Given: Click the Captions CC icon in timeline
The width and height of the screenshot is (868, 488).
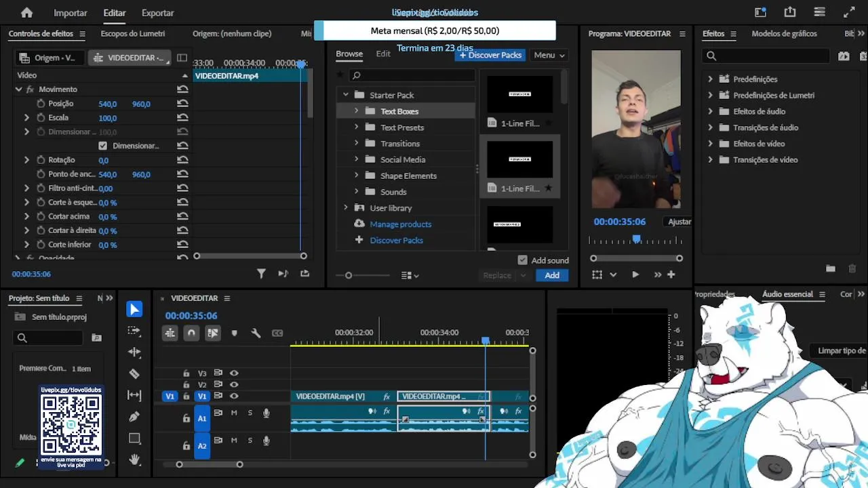Looking at the screenshot, I should pos(277,333).
